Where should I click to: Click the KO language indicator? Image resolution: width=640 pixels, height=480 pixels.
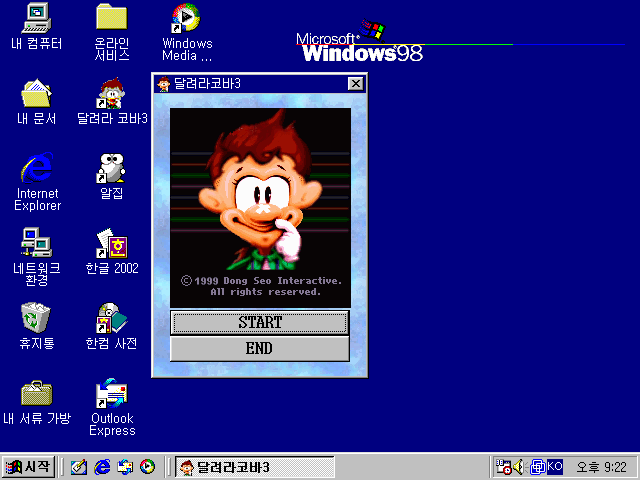tap(555, 466)
